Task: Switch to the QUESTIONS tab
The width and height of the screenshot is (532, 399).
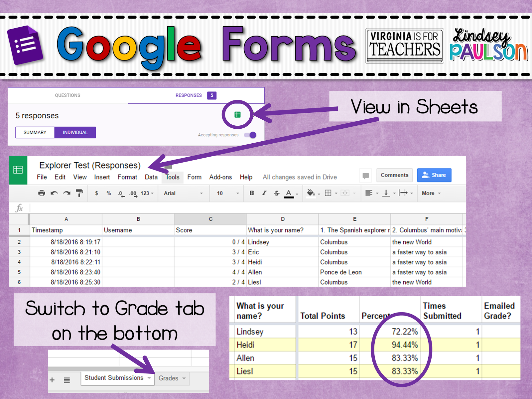Action: tap(67, 95)
